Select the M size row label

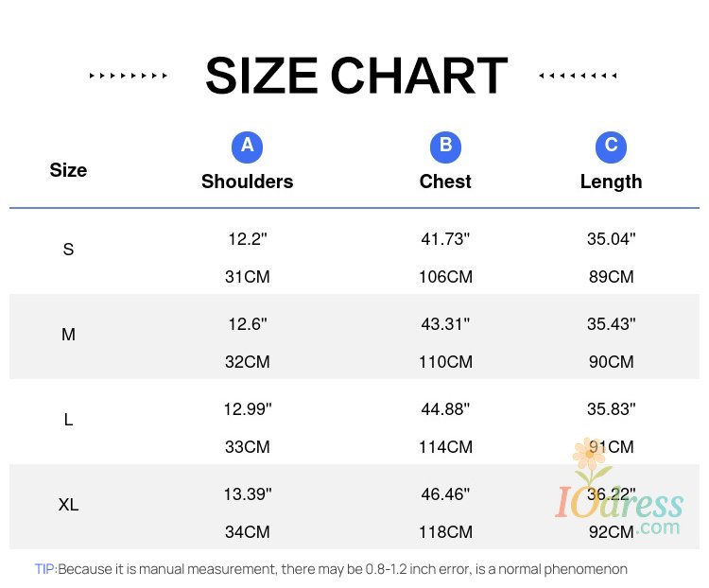(x=68, y=335)
